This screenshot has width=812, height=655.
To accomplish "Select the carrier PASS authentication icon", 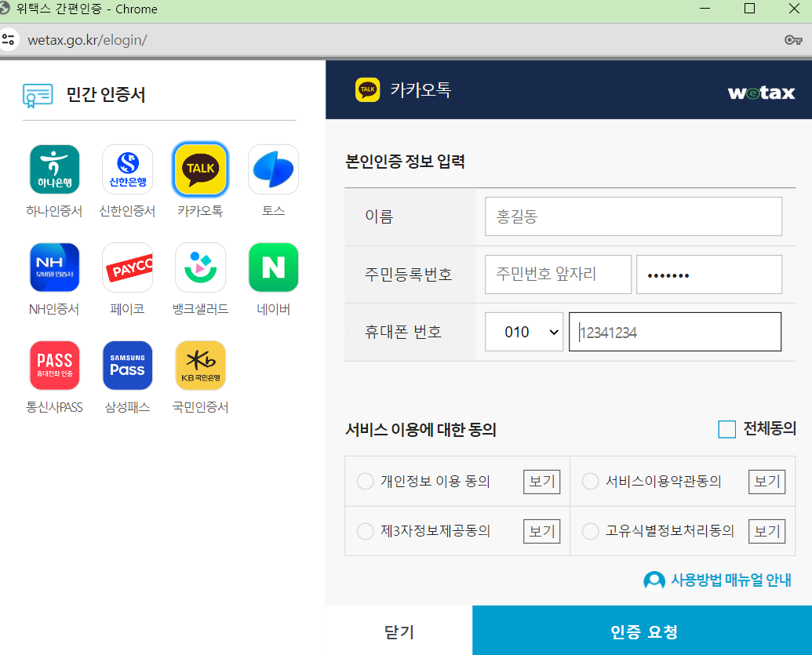I will click(x=54, y=365).
